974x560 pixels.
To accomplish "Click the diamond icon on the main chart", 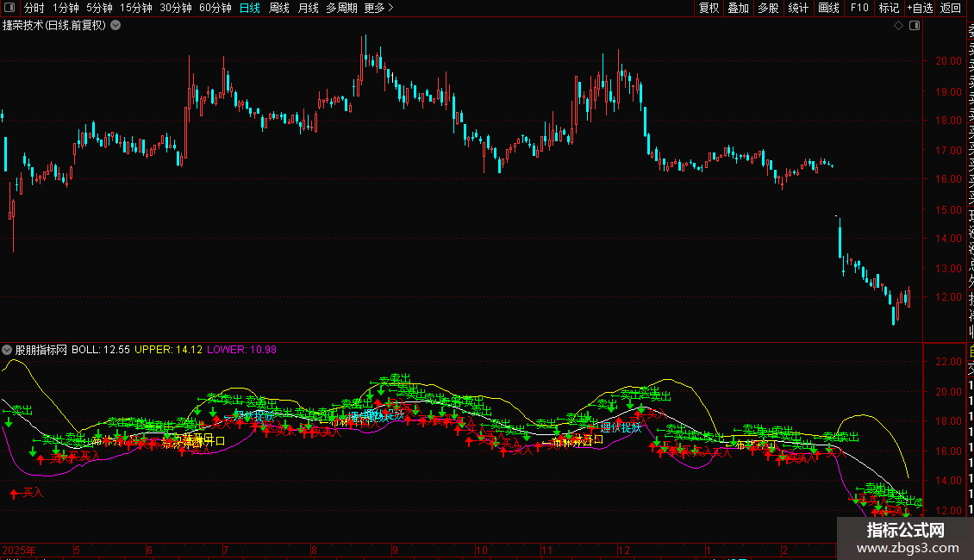I will pyautogui.click(x=898, y=26).
